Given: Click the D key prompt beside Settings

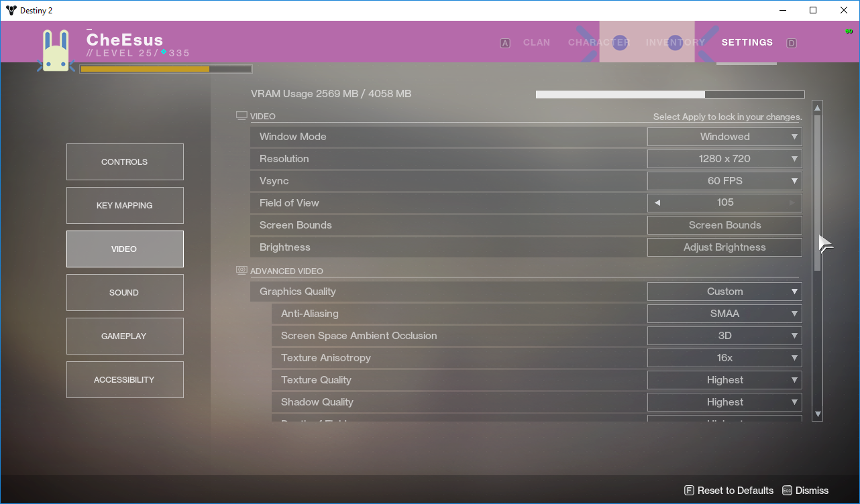Looking at the screenshot, I should coord(792,43).
